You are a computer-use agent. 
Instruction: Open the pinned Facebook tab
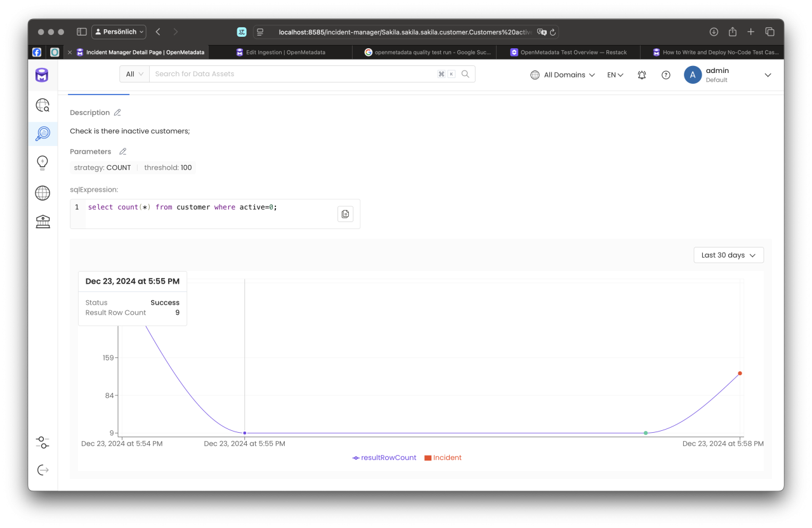coord(37,52)
